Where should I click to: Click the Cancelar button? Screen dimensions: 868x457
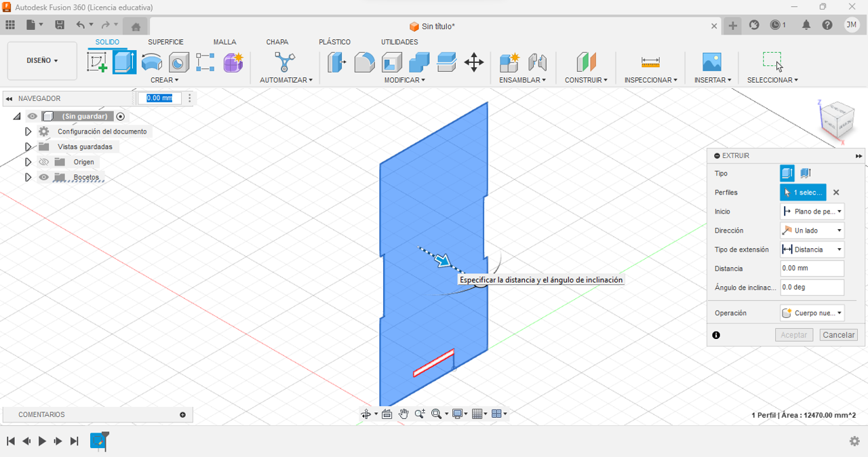pos(839,335)
